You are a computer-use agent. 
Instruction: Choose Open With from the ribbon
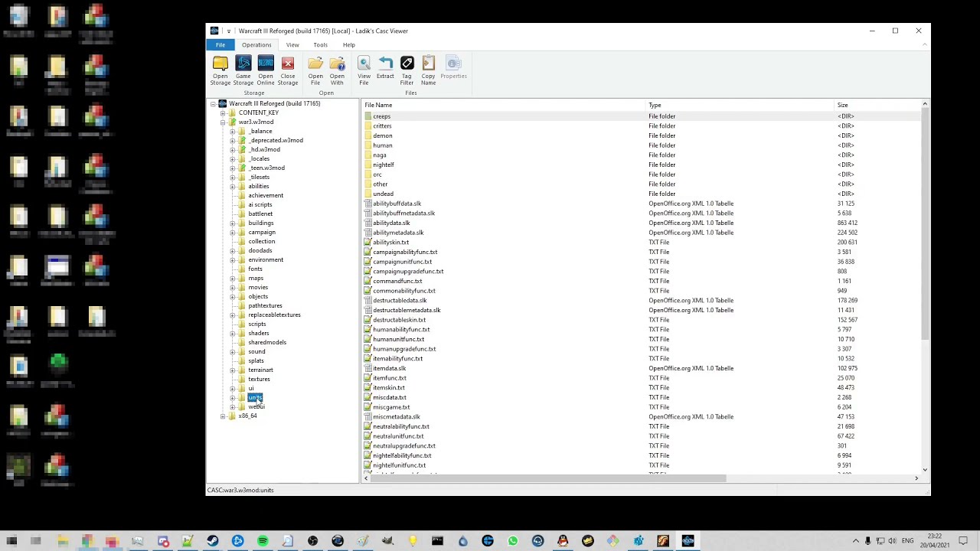337,70
